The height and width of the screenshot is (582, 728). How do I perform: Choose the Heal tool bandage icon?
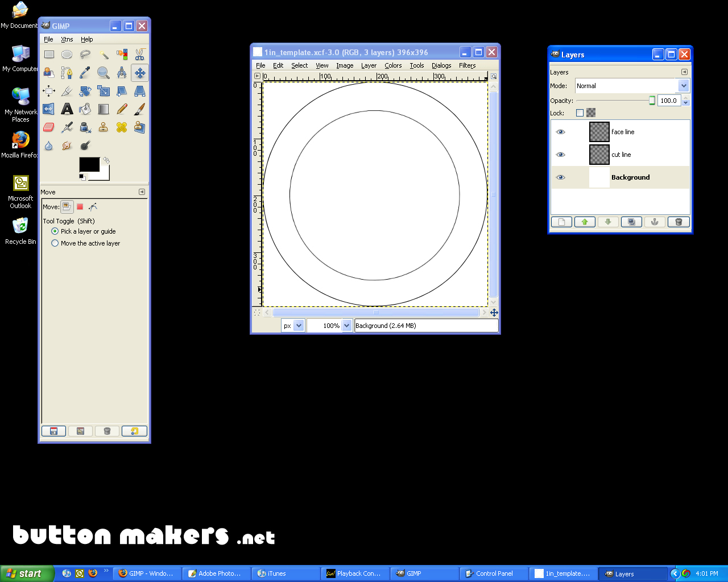click(122, 127)
